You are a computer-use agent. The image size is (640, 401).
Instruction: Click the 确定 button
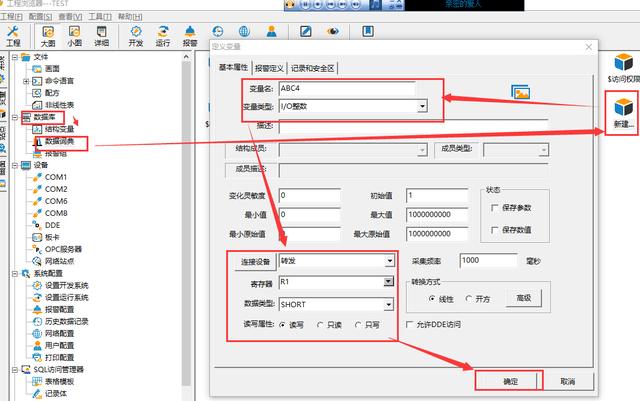(x=510, y=381)
